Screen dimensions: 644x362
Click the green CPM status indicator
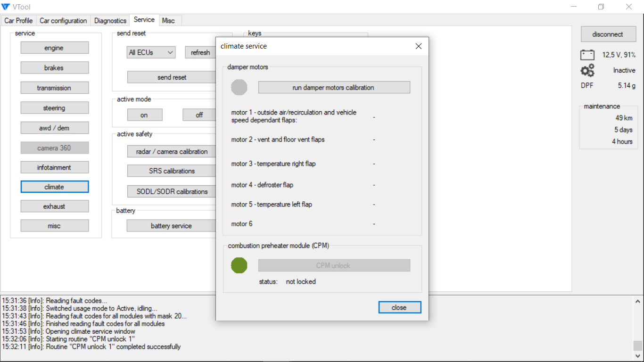[x=239, y=265]
